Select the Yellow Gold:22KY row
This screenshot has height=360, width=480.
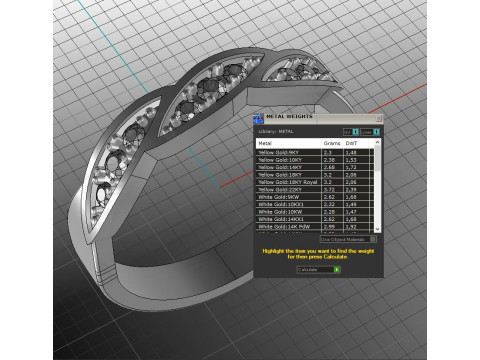click(x=315, y=189)
